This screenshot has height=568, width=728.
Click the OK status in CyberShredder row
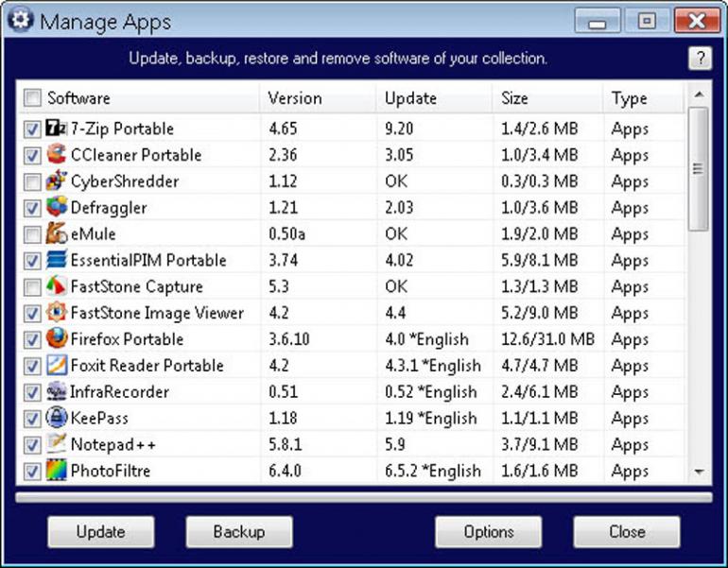pyautogui.click(x=396, y=181)
